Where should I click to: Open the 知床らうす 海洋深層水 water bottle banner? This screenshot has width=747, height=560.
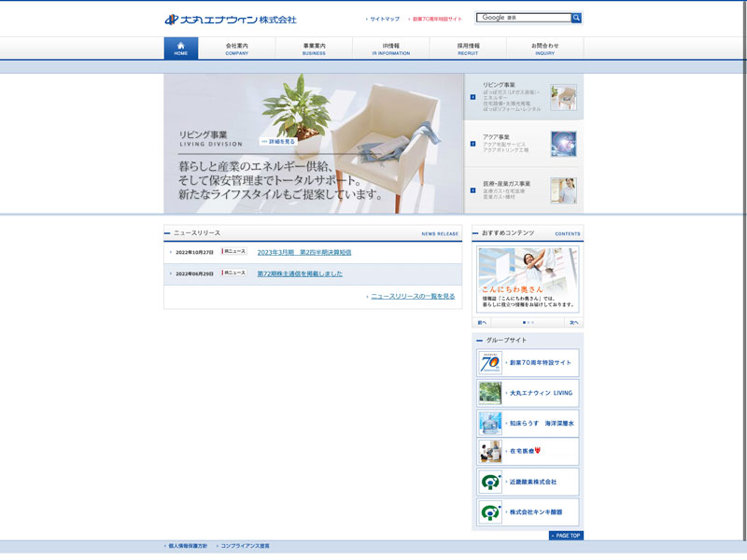click(490, 423)
